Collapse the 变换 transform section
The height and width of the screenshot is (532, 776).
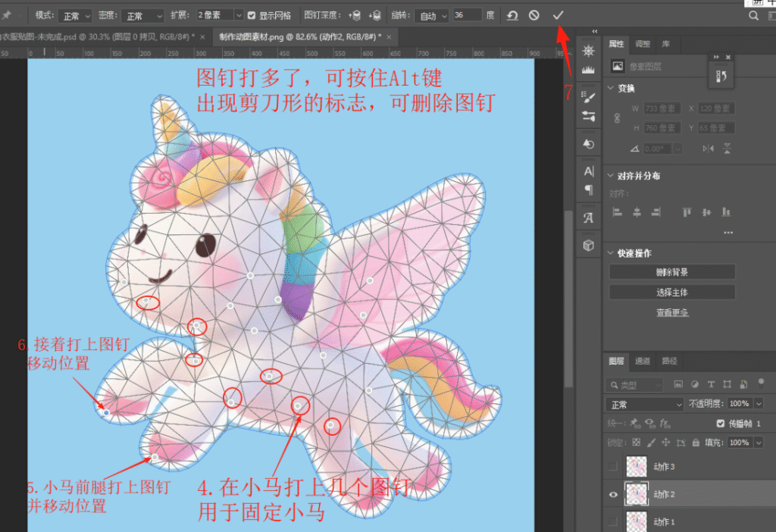coord(611,88)
